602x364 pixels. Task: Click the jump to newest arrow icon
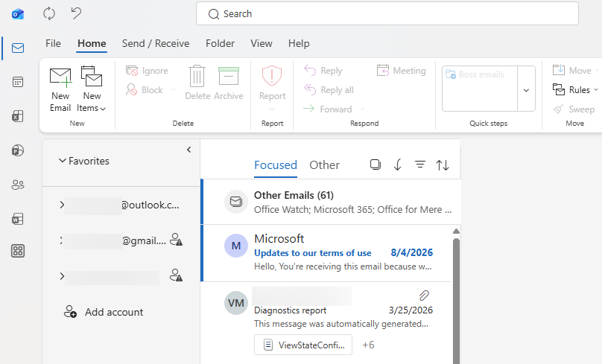click(x=398, y=165)
